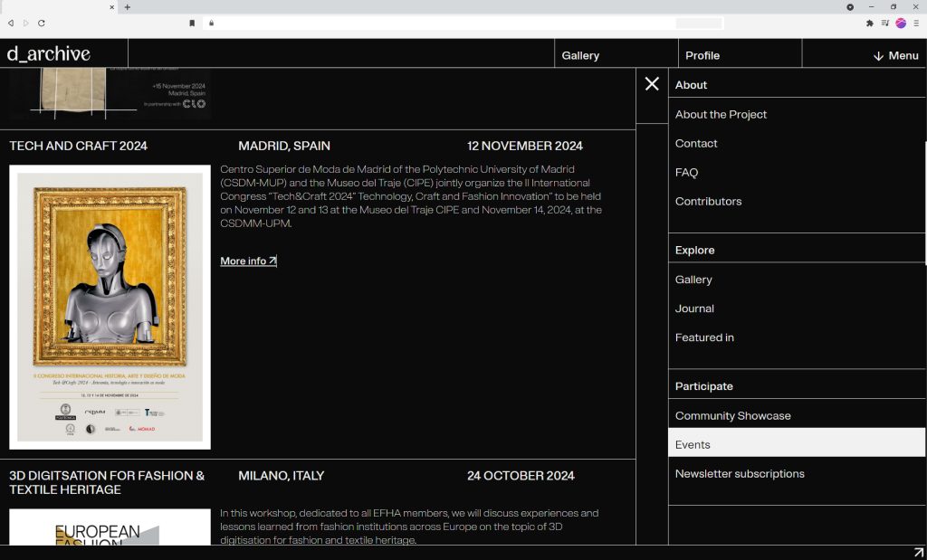Open the media playlist icon in toolbar

coord(885,23)
